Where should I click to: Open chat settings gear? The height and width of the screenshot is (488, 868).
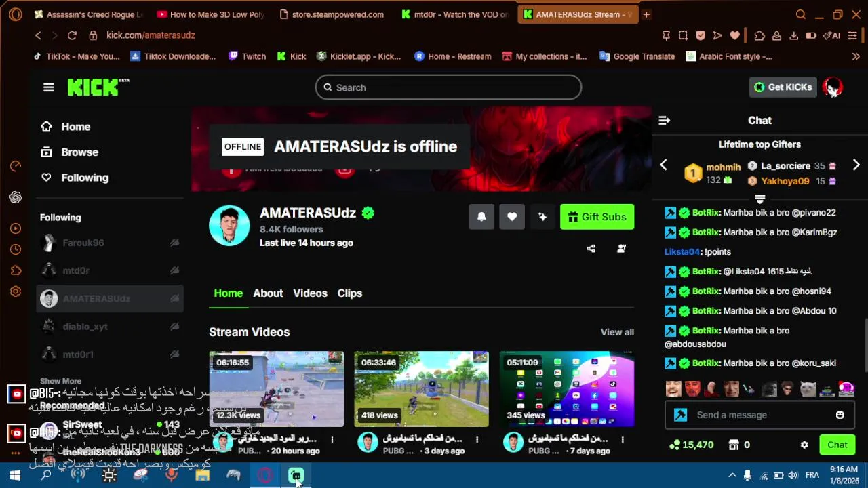click(804, 445)
